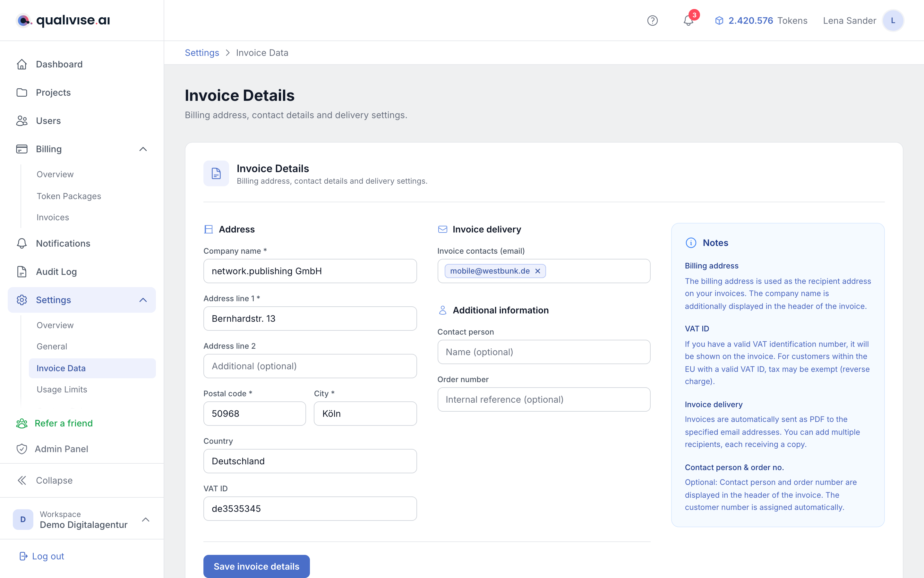Click the token cube icon
The height and width of the screenshot is (578, 924).
tap(719, 21)
